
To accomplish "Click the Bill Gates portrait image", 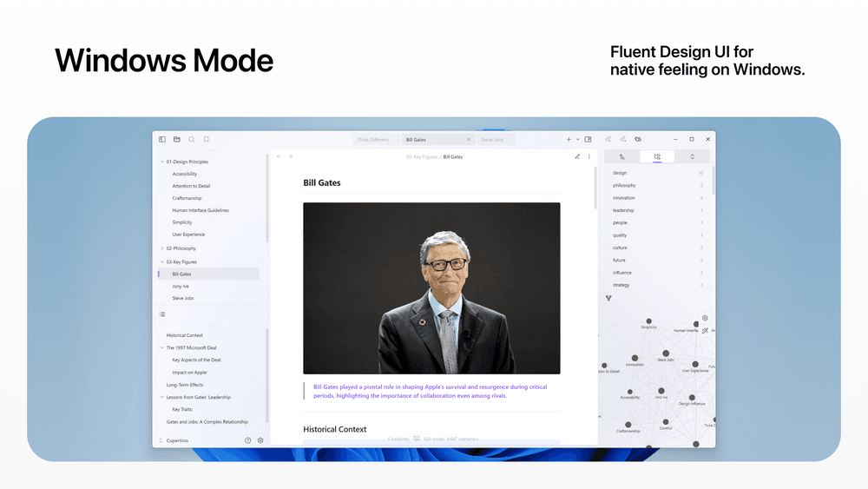I will coord(431,288).
